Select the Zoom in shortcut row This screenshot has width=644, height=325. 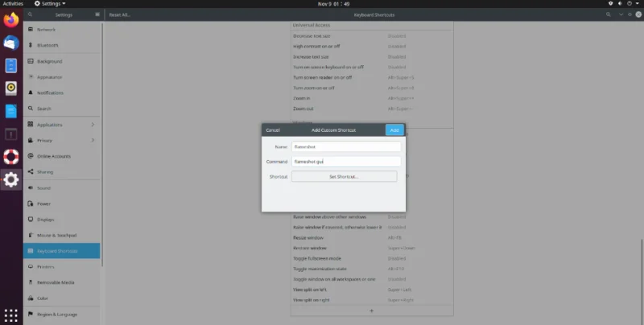point(372,98)
